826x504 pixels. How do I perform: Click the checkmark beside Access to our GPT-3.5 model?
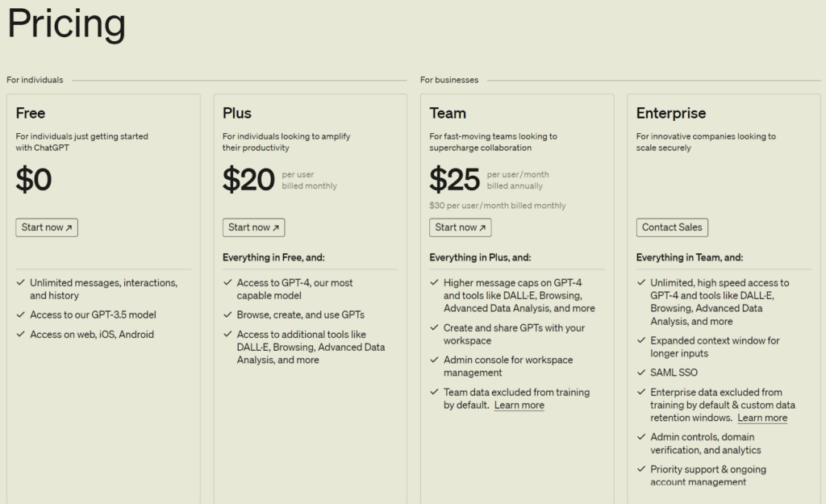19,315
